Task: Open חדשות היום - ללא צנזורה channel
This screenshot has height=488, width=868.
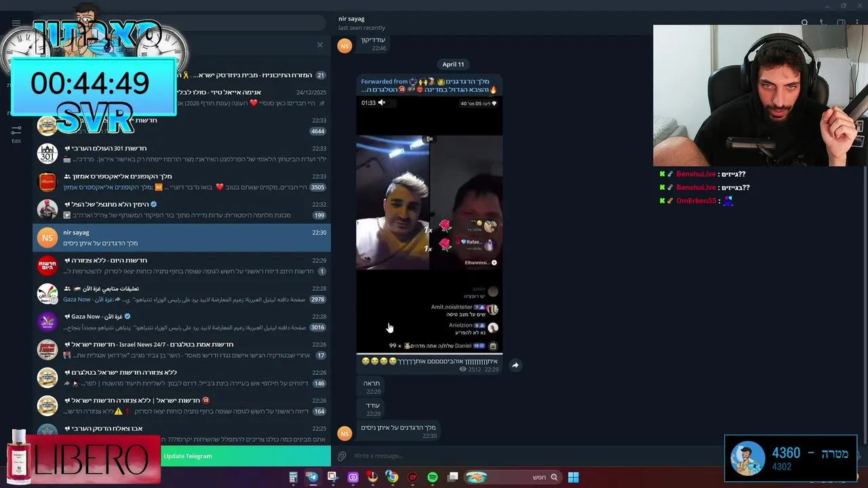Action: pos(182,266)
